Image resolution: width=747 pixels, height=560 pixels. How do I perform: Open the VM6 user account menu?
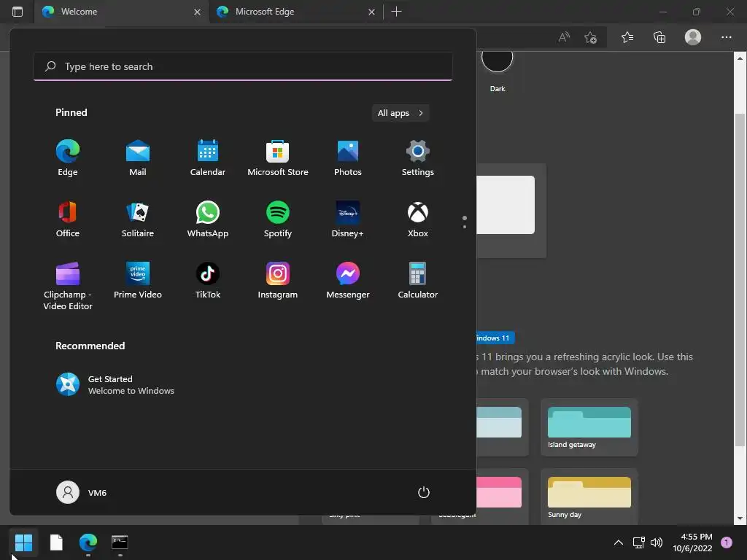point(82,492)
